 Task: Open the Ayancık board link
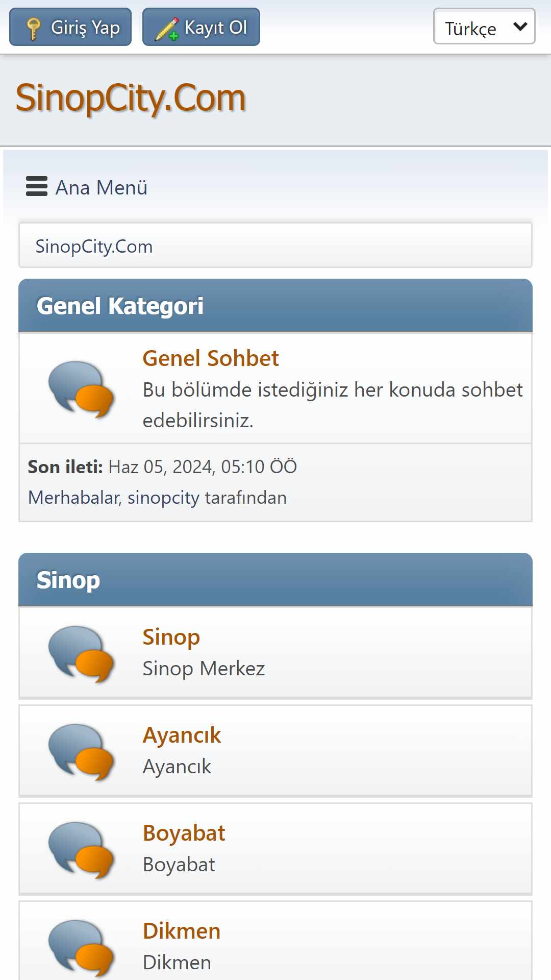182,736
